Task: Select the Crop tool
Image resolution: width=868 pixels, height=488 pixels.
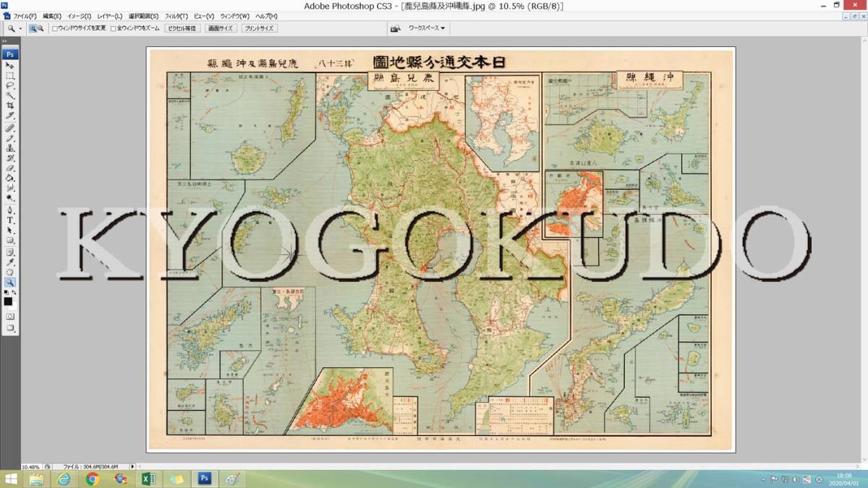Action: tap(10, 106)
